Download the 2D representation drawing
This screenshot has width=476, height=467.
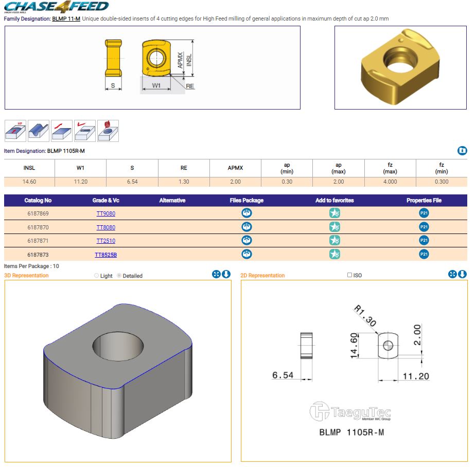[463, 274]
